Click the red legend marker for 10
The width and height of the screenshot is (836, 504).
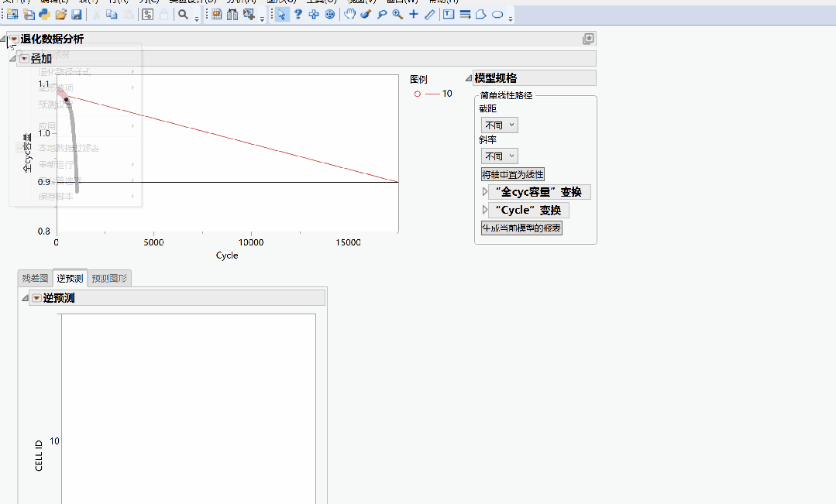pos(418,94)
